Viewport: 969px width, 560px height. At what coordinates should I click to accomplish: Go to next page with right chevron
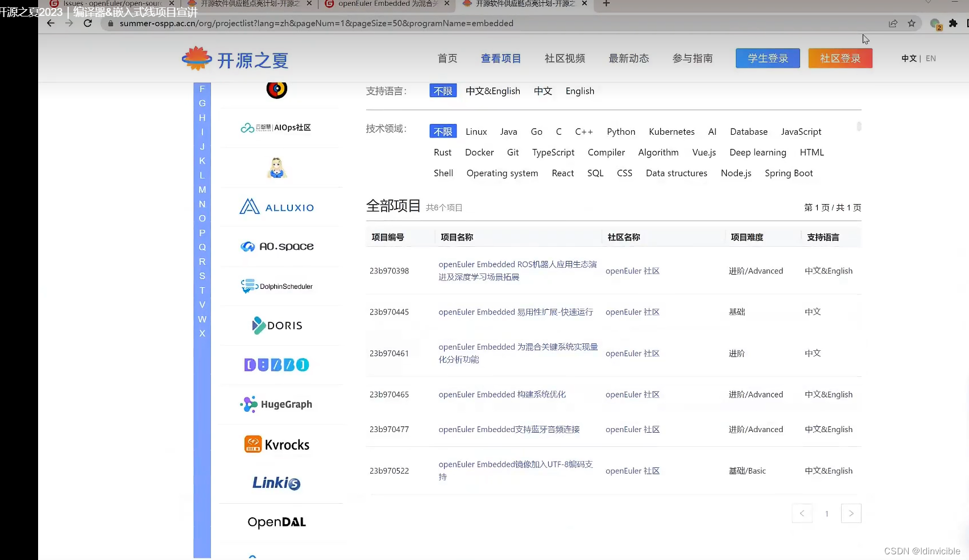point(851,513)
